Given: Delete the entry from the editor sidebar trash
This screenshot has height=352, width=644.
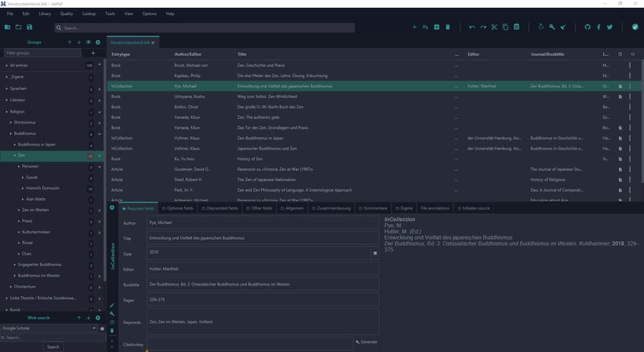Looking at the screenshot, I should (112, 331).
